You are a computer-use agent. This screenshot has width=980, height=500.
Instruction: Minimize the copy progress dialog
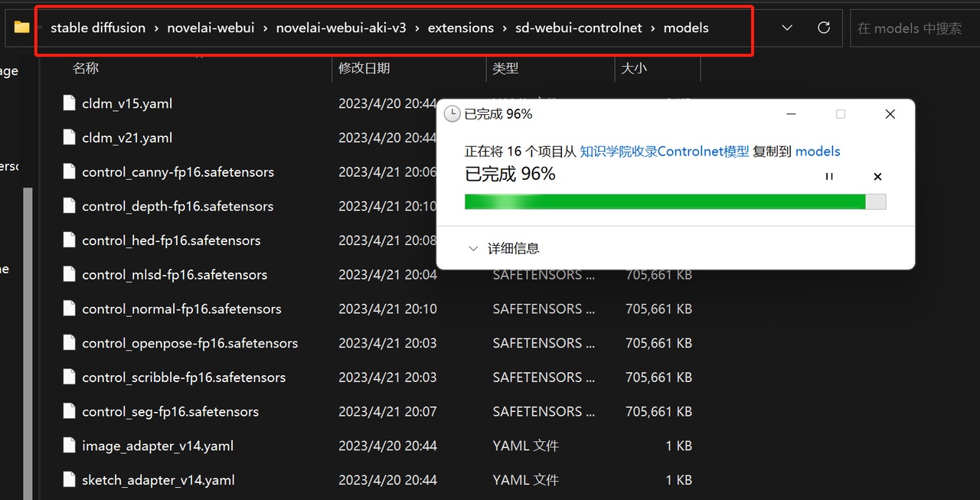pyautogui.click(x=791, y=114)
